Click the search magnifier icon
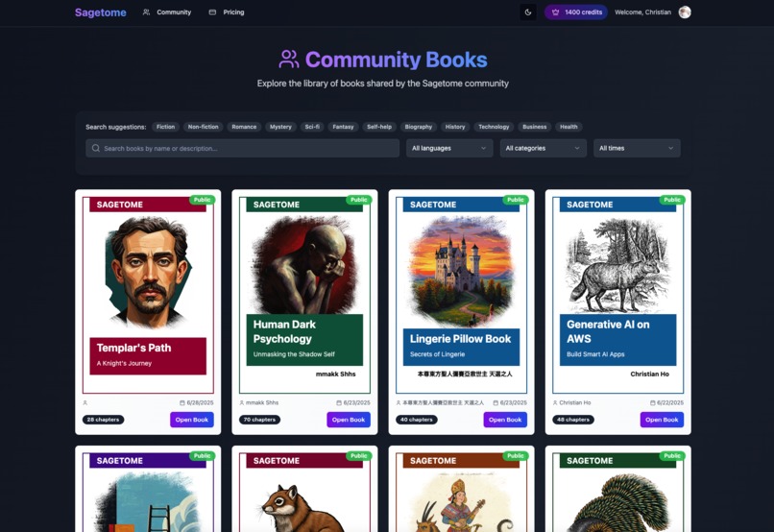774x532 pixels. point(96,148)
